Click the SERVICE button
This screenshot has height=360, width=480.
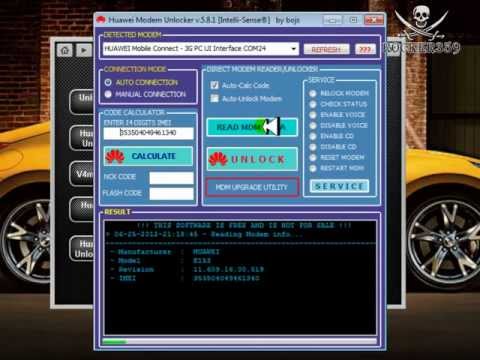[339, 186]
